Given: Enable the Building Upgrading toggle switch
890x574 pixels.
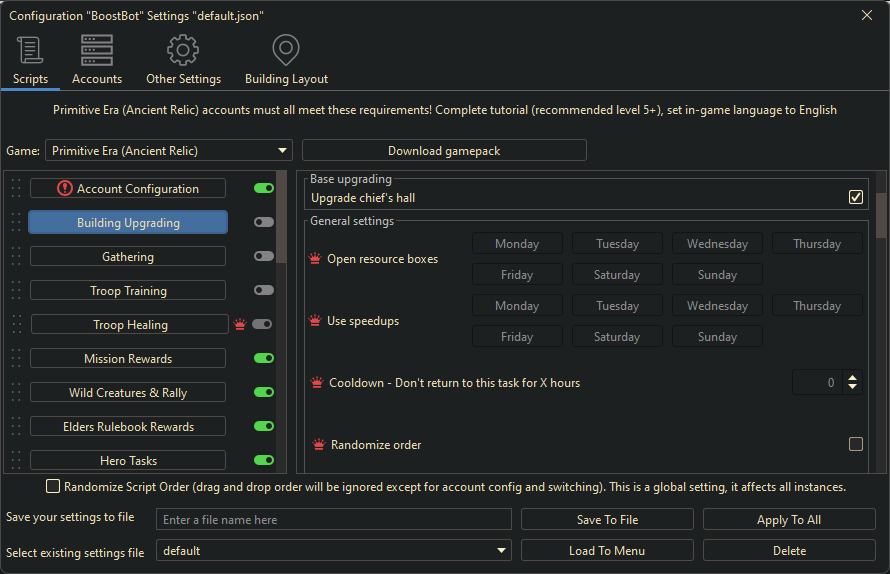Looking at the screenshot, I should (x=264, y=222).
